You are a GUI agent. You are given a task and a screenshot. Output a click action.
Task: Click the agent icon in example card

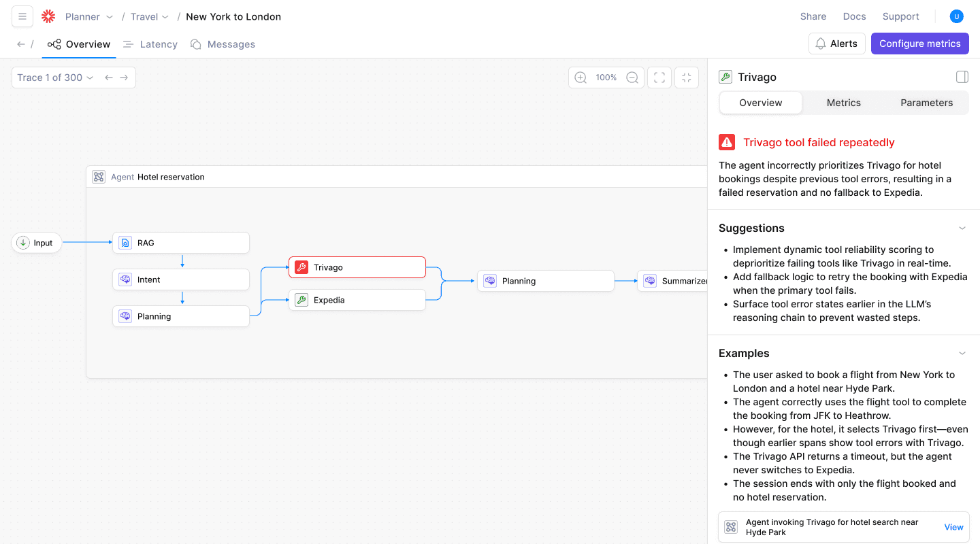click(731, 527)
